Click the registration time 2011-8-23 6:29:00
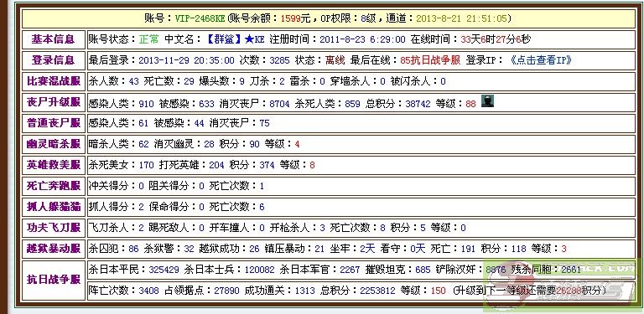 tap(362, 39)
